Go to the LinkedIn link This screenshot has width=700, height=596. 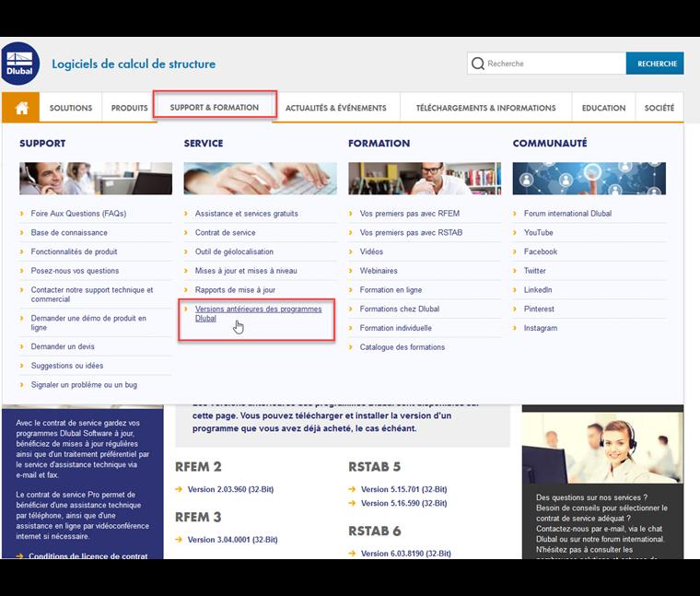coord(538,290)
